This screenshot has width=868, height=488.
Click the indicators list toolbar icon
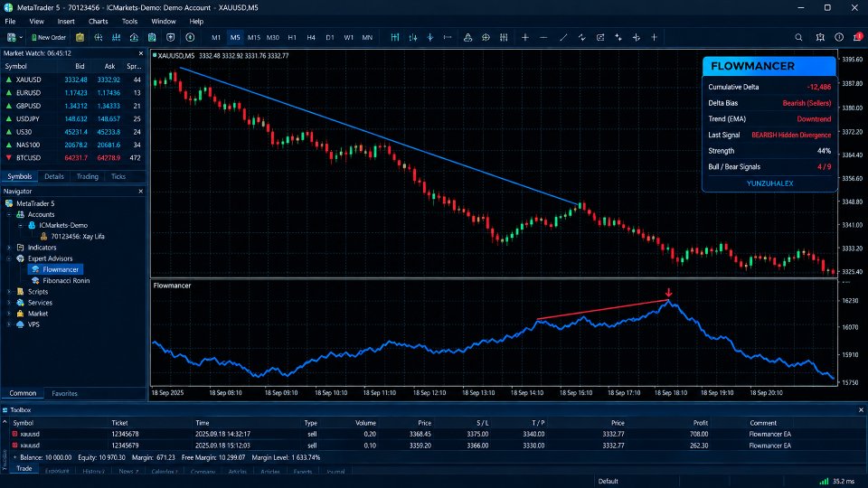pos(467,38)
